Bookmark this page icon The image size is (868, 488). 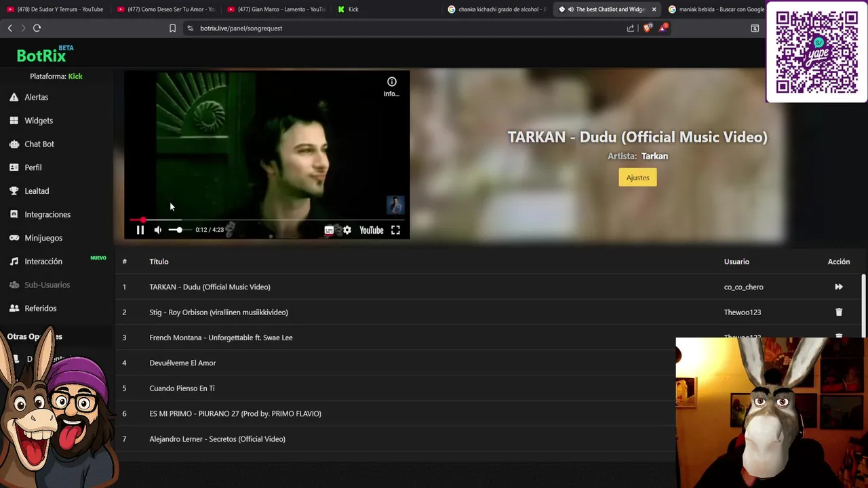(x=172, y=28)
